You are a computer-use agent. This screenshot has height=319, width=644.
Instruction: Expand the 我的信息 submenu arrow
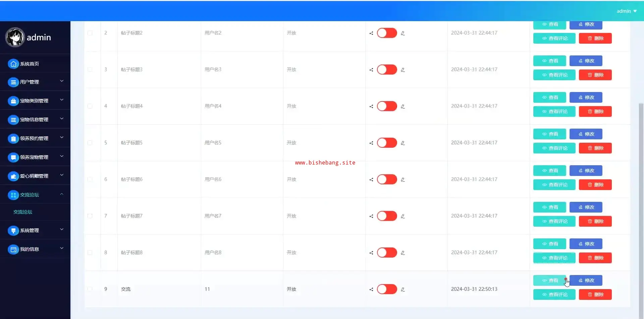[62, 248]
